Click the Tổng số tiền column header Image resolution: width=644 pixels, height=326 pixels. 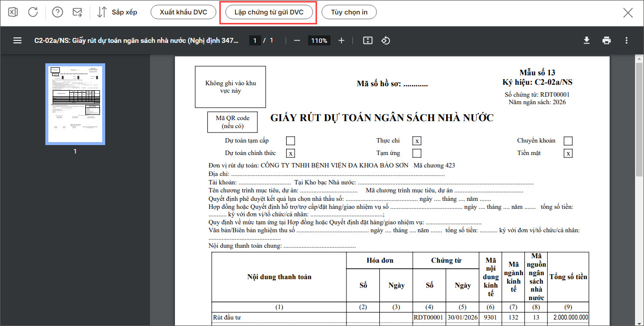tap(568, 277)
